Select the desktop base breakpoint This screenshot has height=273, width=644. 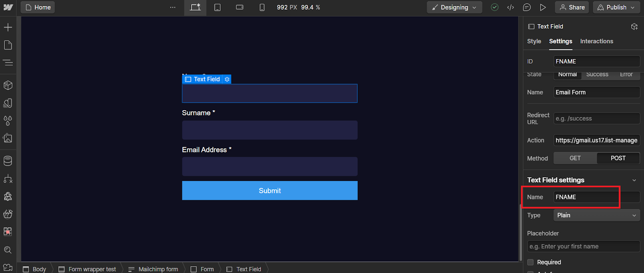(x=195, y=7)
